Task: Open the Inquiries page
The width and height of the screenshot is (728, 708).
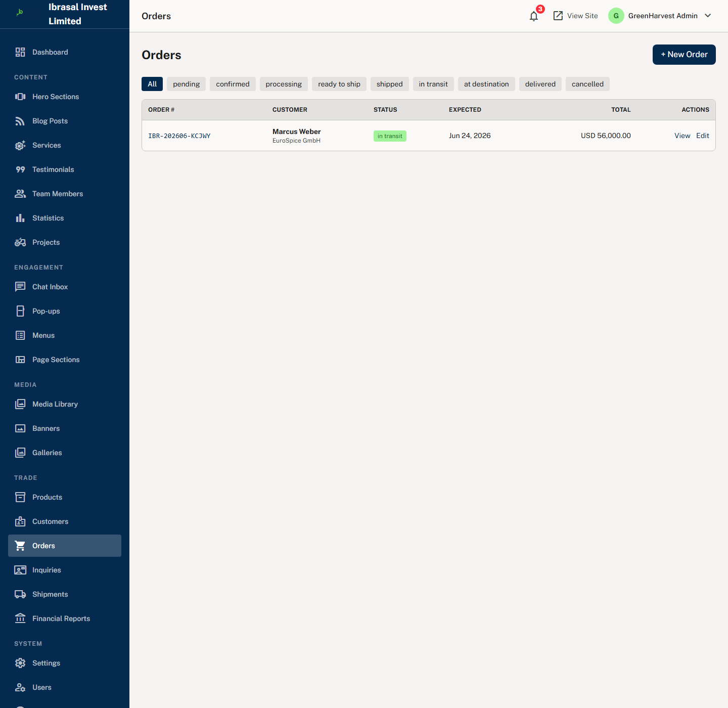Action: (65, 570)
